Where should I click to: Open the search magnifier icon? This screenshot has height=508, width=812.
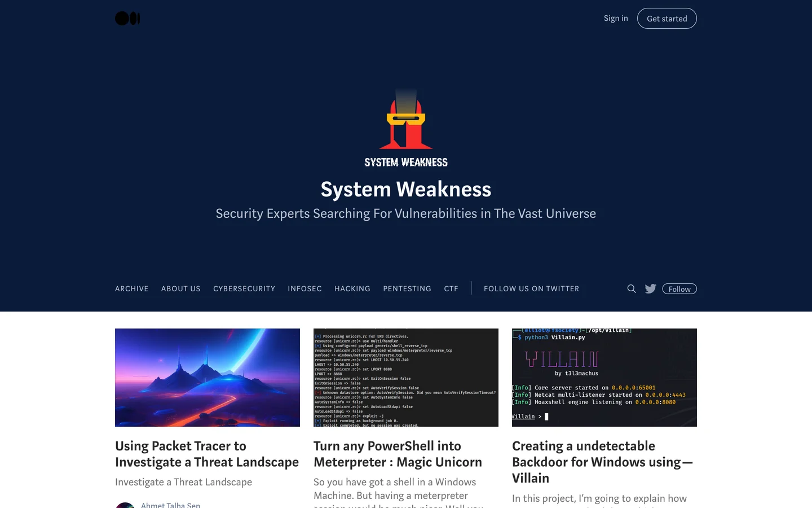(632, 288)
